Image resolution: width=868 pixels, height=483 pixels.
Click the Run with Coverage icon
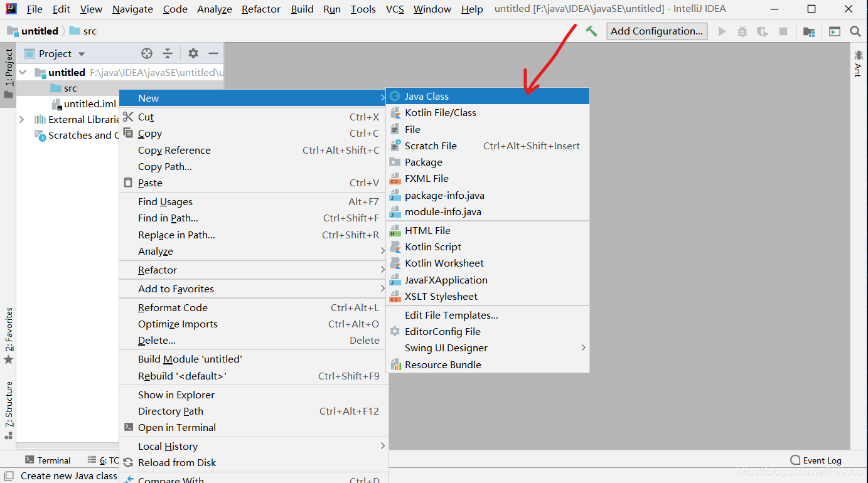click(x=763, y=31)
